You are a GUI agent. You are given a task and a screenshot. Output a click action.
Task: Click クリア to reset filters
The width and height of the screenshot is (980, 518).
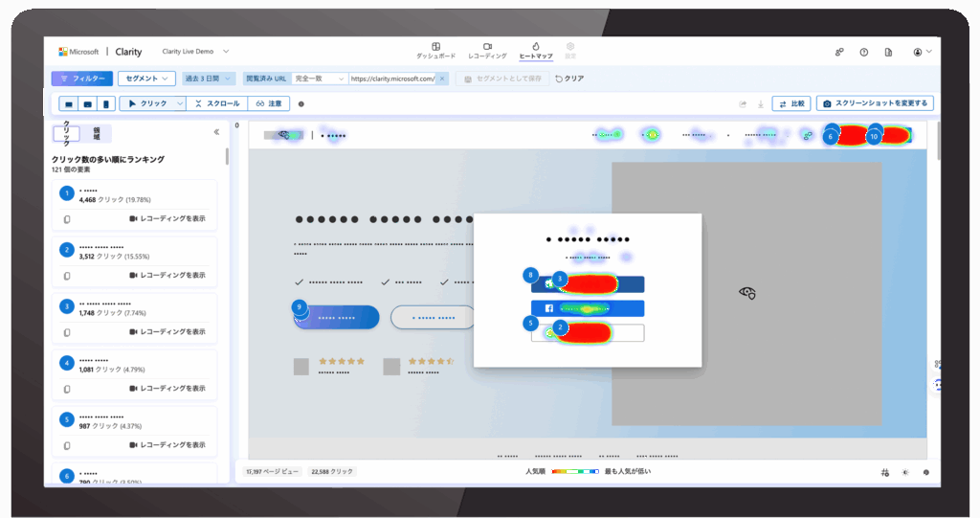pos(569,79)
